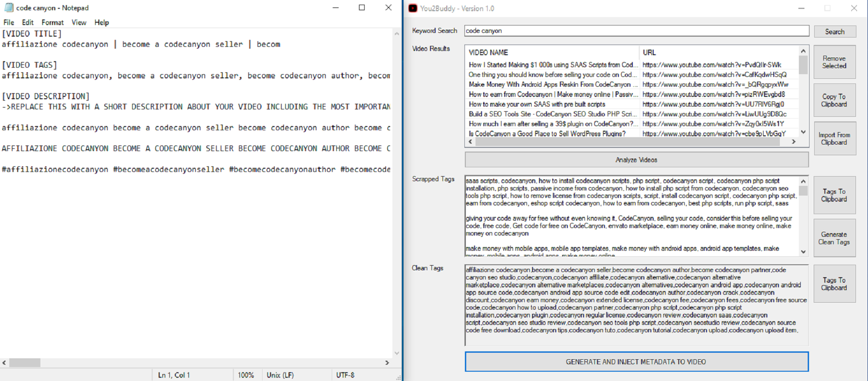Click inside the Clean Tags text box
This screenshot has width=868, height=381.
point(637,305)
